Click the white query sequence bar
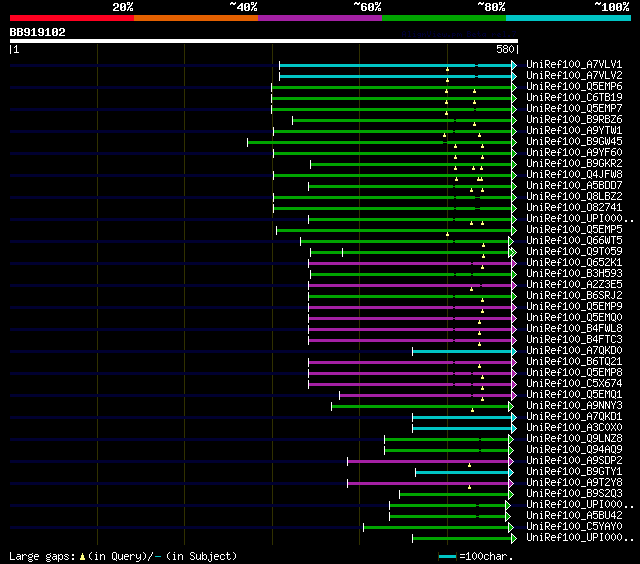Screen dimensions: 640x564 pos(264,41)
